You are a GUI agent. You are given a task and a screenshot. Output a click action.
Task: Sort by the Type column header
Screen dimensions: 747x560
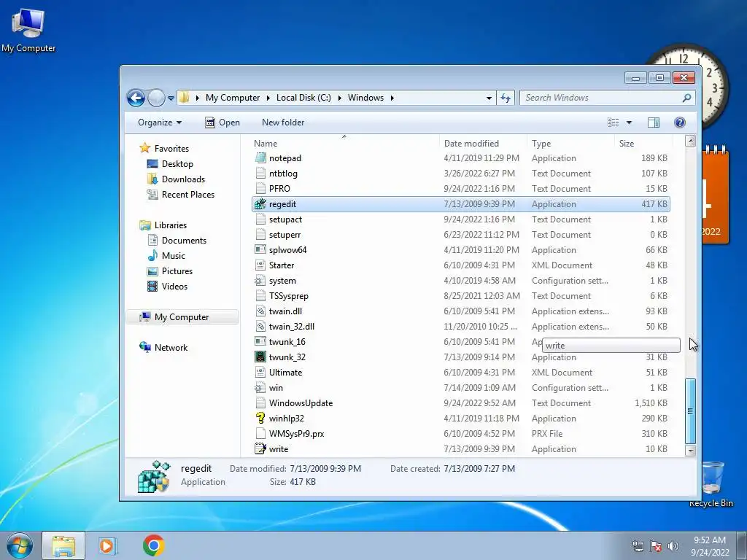[x=570, y=144]
